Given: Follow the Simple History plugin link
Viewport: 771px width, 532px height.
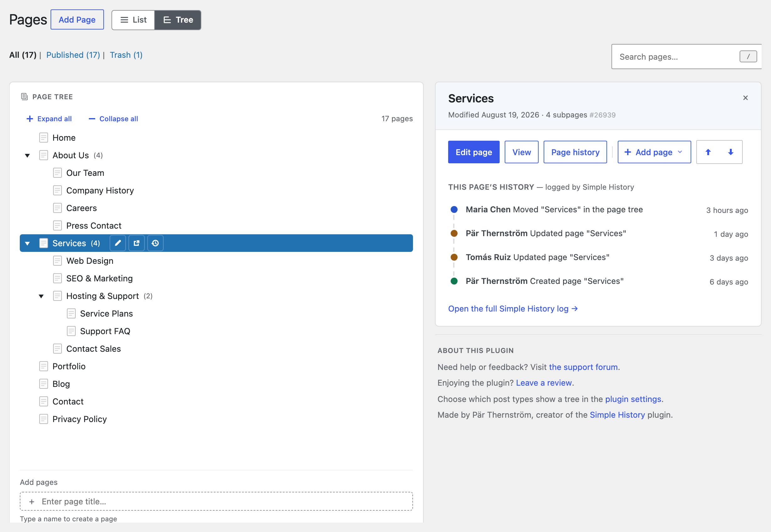Looking at the screenshot, I should pyautogui.click(x=617, y=415).
